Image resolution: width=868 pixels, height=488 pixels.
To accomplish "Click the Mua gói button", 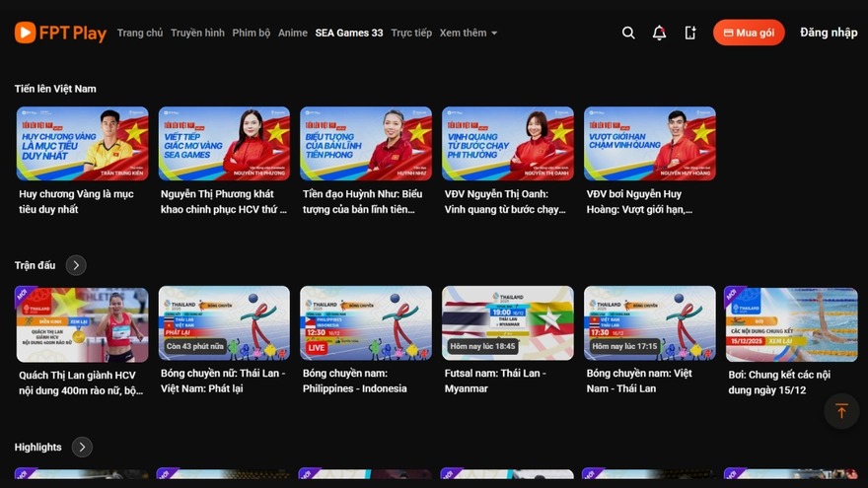I will click(749, 33).
